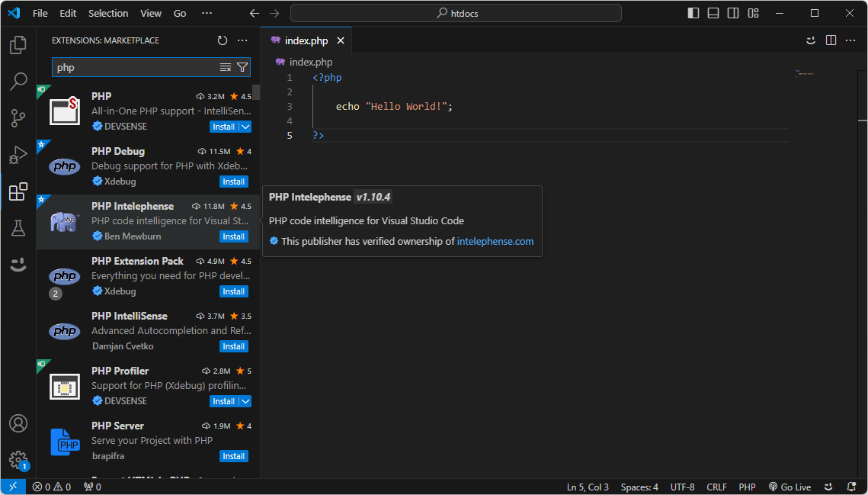Open the Search view in activity bar
This screenshot has height=495, width=868.
point(18,82)
